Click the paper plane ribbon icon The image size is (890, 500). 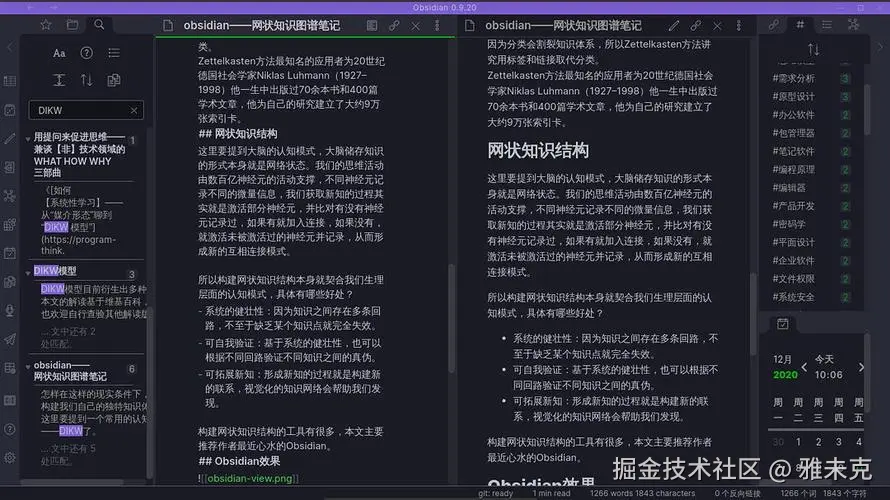[10, 339]
